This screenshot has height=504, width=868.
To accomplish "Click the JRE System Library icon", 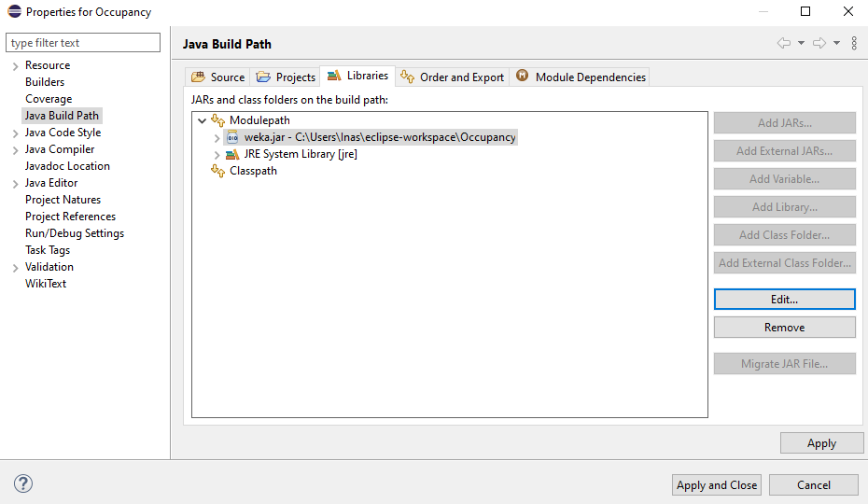I will [x=232, y=154].
